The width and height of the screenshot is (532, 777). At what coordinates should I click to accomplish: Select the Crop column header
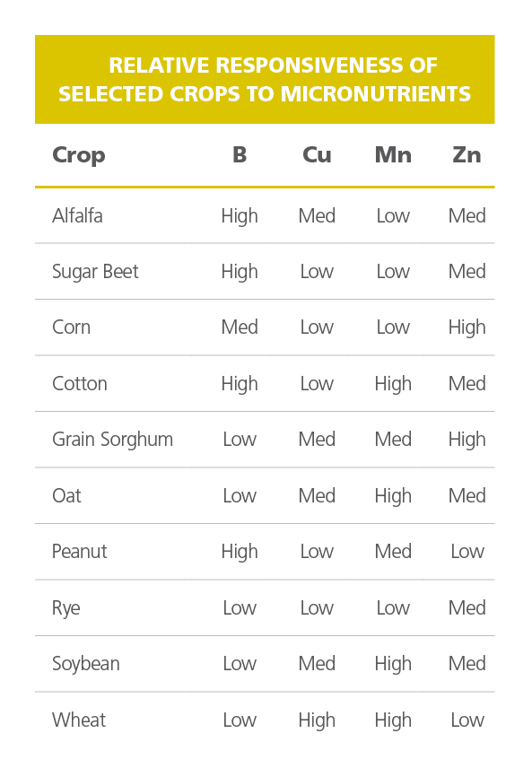[79, 155]
